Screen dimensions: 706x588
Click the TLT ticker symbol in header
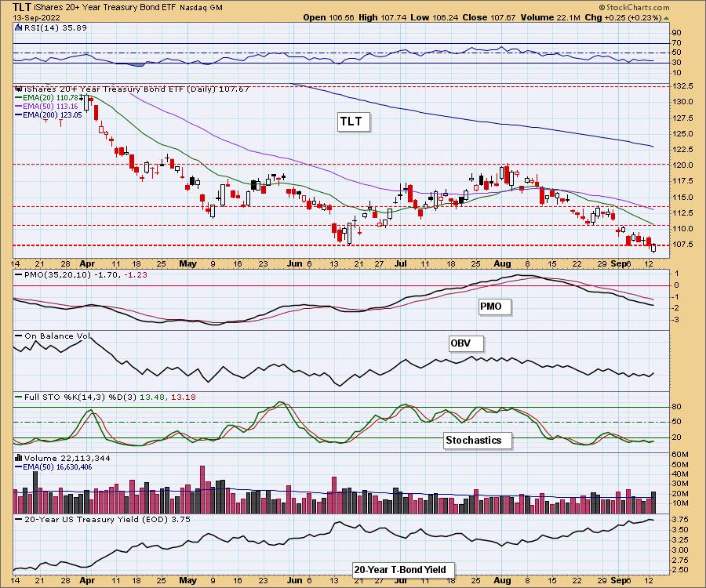pos(22,7)
